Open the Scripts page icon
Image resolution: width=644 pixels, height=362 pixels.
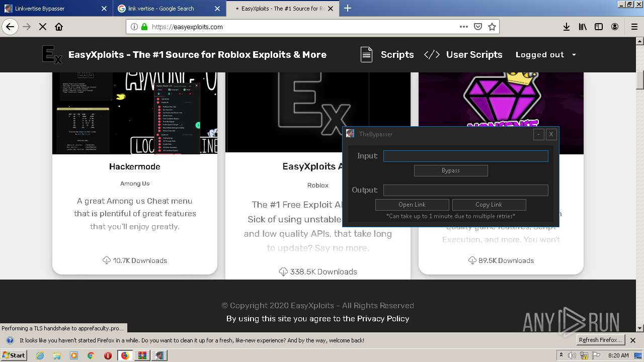366,55
